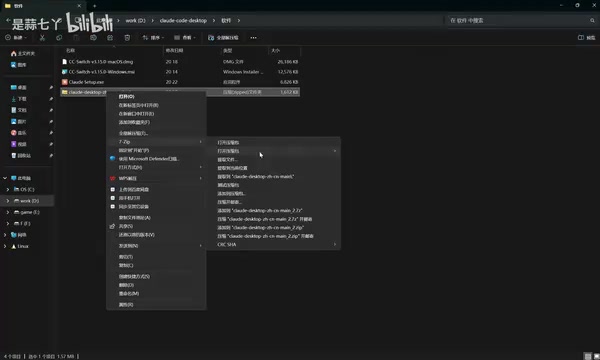Expand the game (E:) drive node

click(x=8, y=212)
